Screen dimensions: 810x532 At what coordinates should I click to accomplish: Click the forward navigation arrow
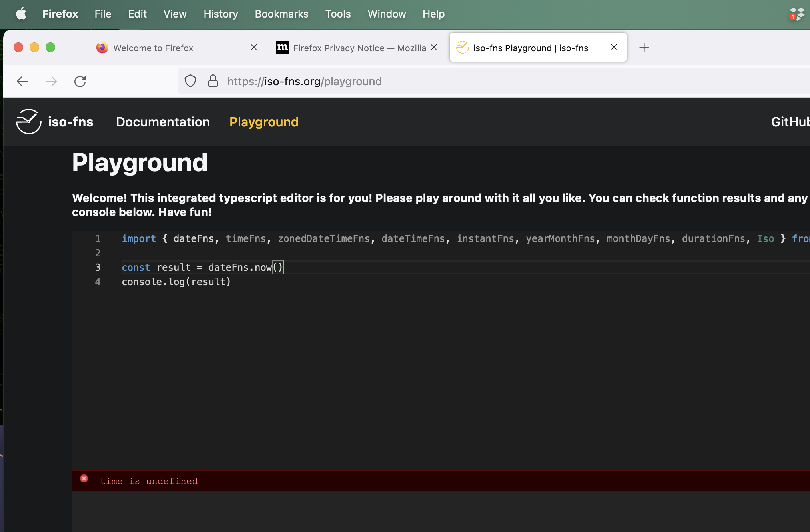pyautogui.click(x=51, y=81)
